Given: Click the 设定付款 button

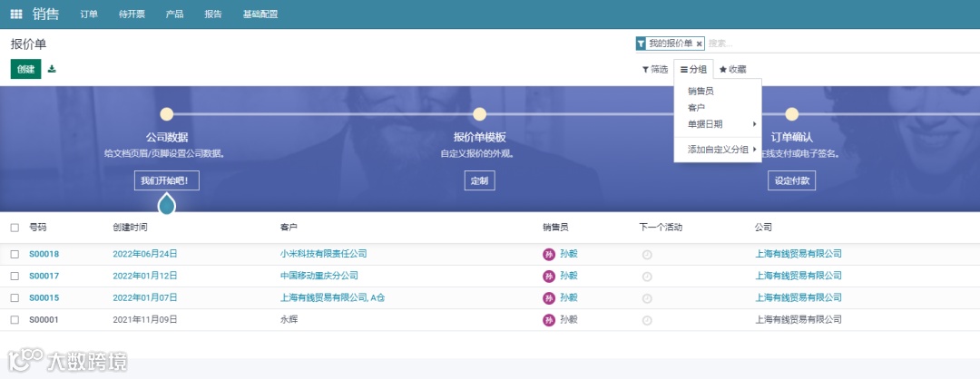Looking at the screenshot, I should (792, 181).
